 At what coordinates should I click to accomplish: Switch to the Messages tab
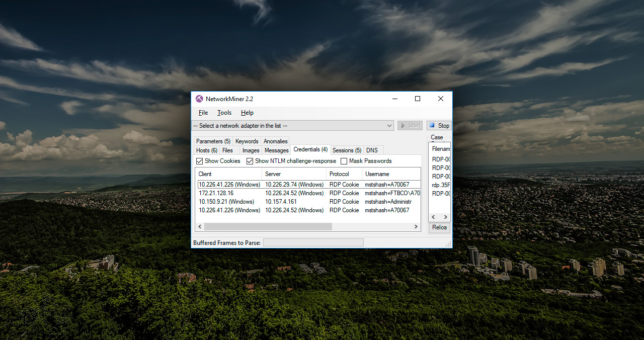click(276, 150)
